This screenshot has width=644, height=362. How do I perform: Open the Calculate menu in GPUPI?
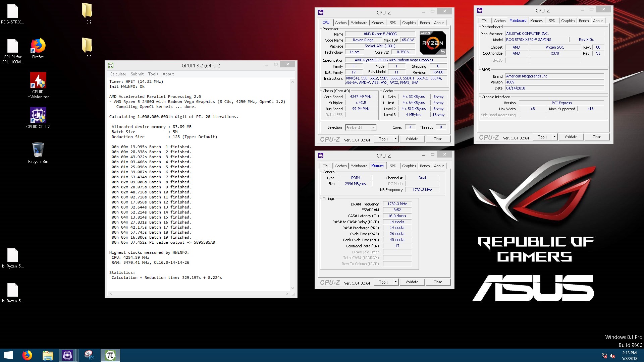point(118,74)
